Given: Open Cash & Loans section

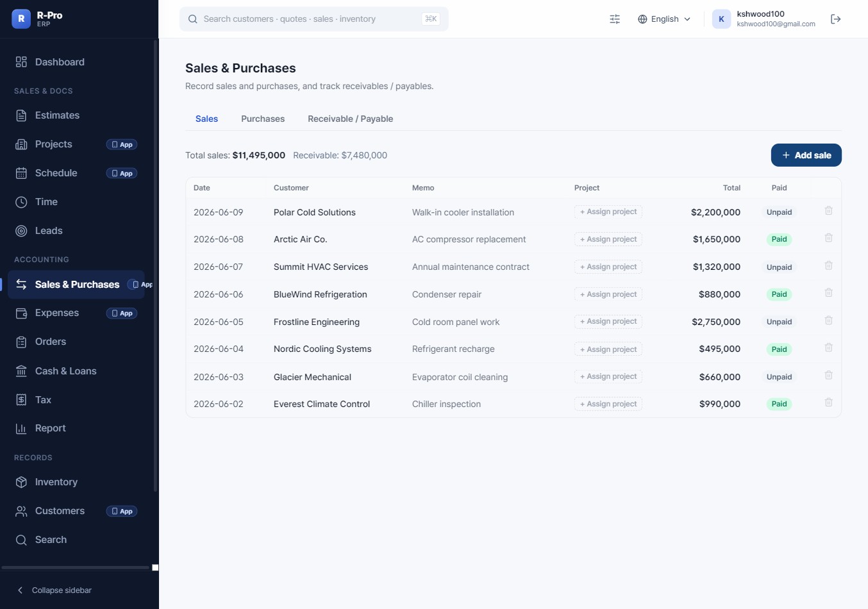Looking at the screenshot, I should [76, 371].
